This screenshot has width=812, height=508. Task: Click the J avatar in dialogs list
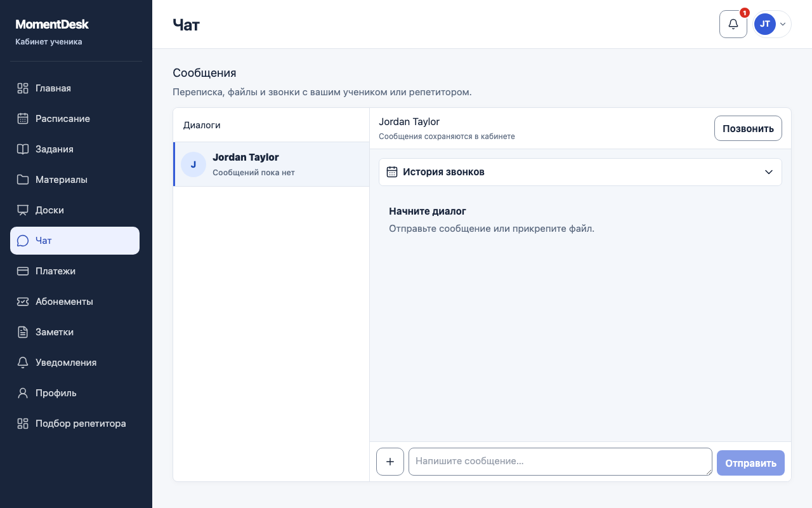click(x=193, y=164)
